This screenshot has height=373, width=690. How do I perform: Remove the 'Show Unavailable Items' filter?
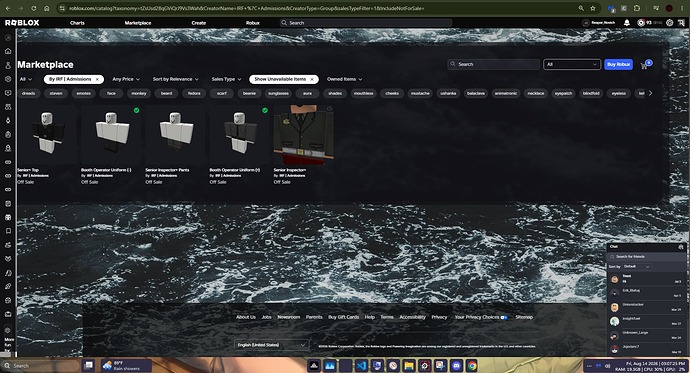click(x=312, y=79)
